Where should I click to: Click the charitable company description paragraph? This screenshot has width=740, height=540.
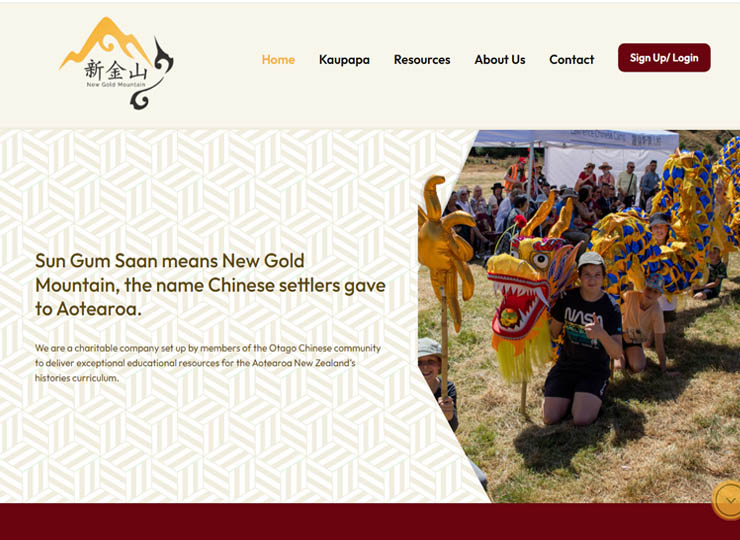click(x=208, y=363)
